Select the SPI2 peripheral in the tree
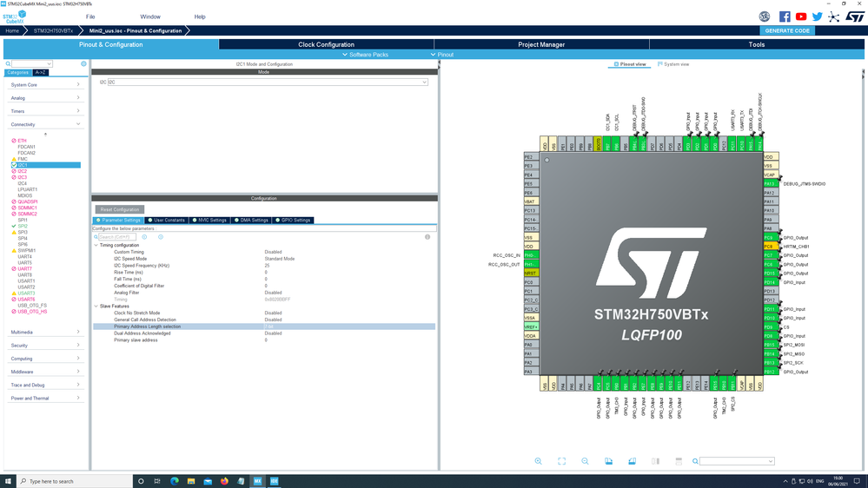 pyautogui.click(x=22, y=227)
